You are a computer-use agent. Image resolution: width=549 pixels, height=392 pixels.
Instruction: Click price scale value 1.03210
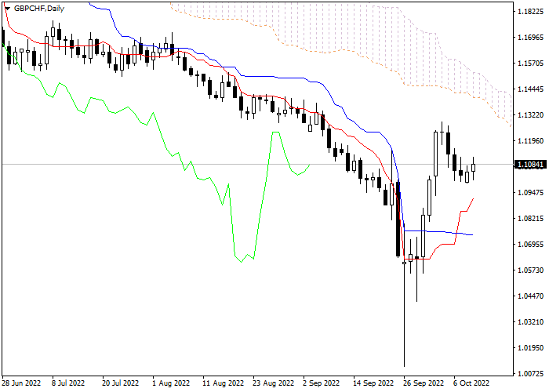[530, 322]
